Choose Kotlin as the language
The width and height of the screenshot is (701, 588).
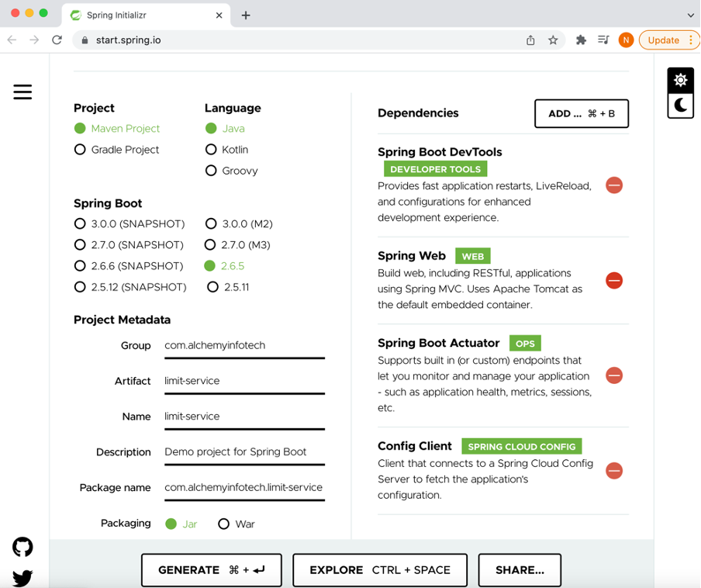click(210, 150)
